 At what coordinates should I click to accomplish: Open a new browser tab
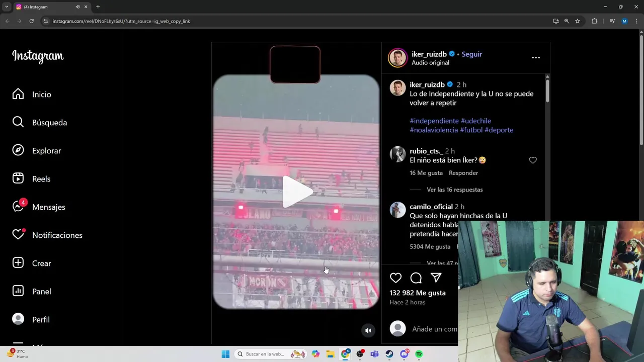pos(98,7)
